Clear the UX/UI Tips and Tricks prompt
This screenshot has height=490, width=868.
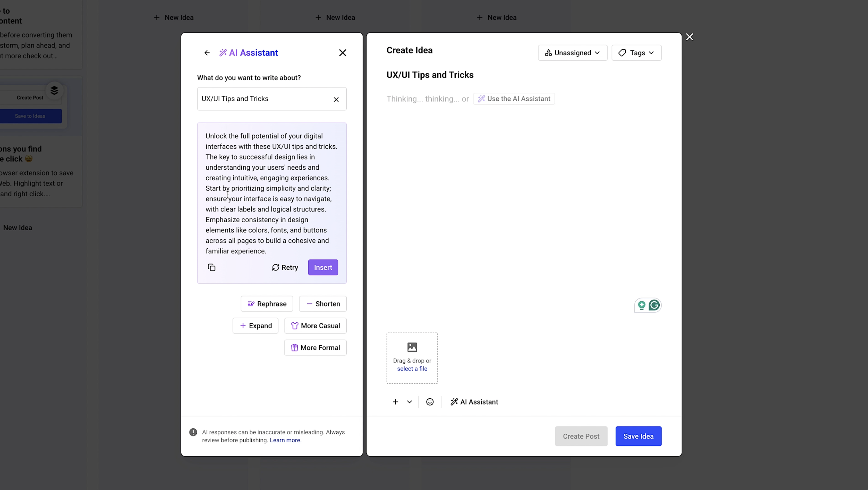[x=336, y=99]
